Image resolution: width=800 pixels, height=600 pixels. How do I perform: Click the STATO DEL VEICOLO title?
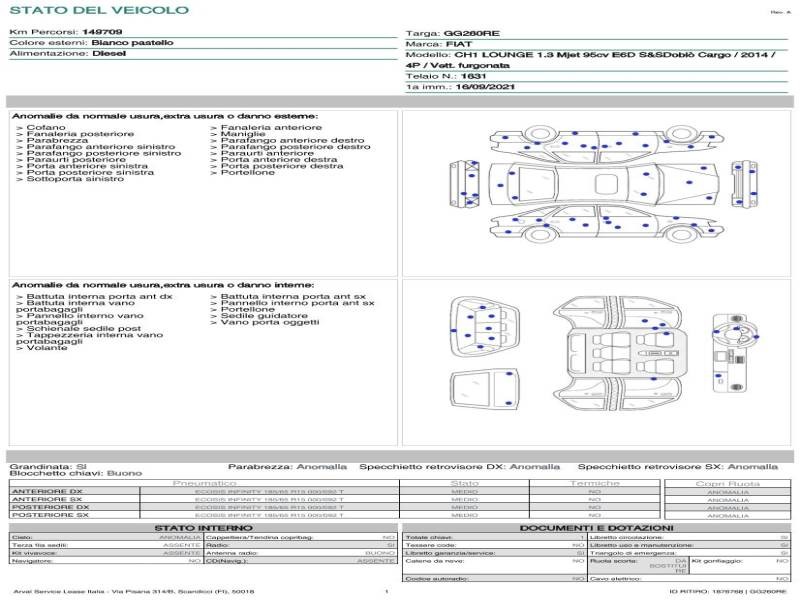pyautogui.click(x=99, y=10)
